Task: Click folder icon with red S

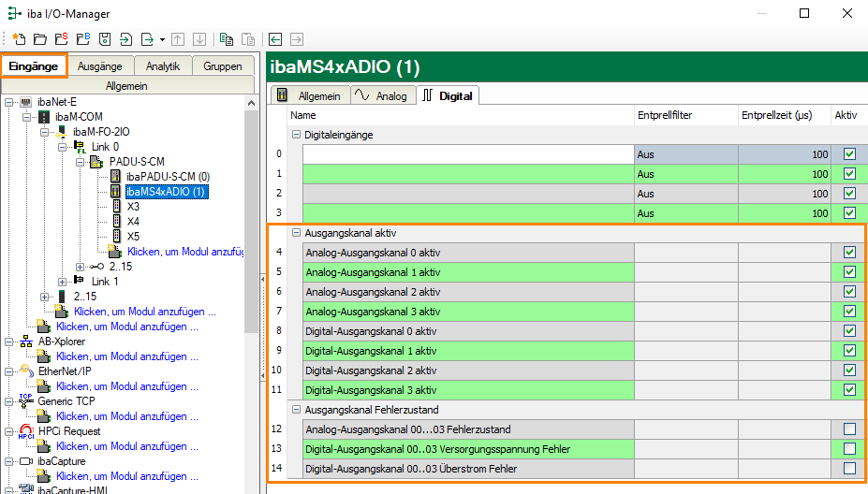Action: tap(61, 39)
